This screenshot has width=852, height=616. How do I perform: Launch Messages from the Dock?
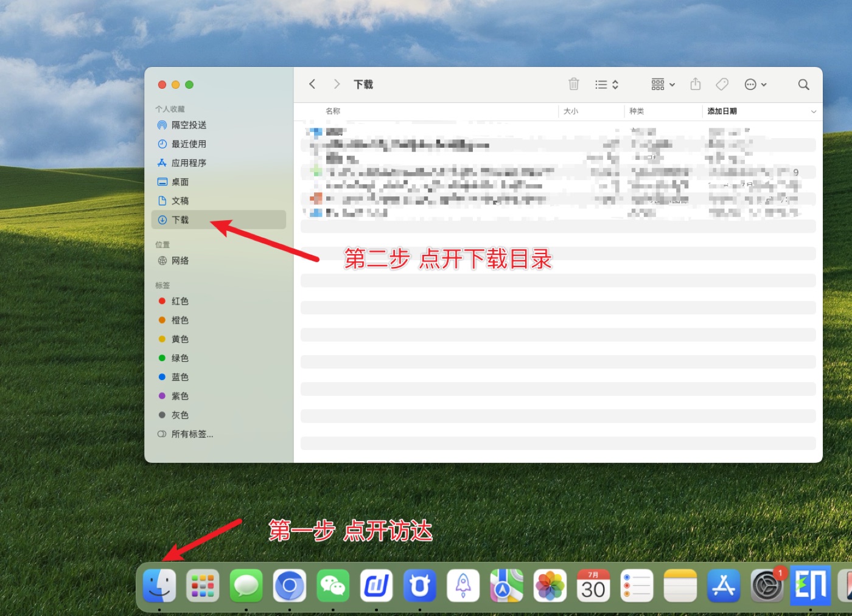[x=246, y=586]
